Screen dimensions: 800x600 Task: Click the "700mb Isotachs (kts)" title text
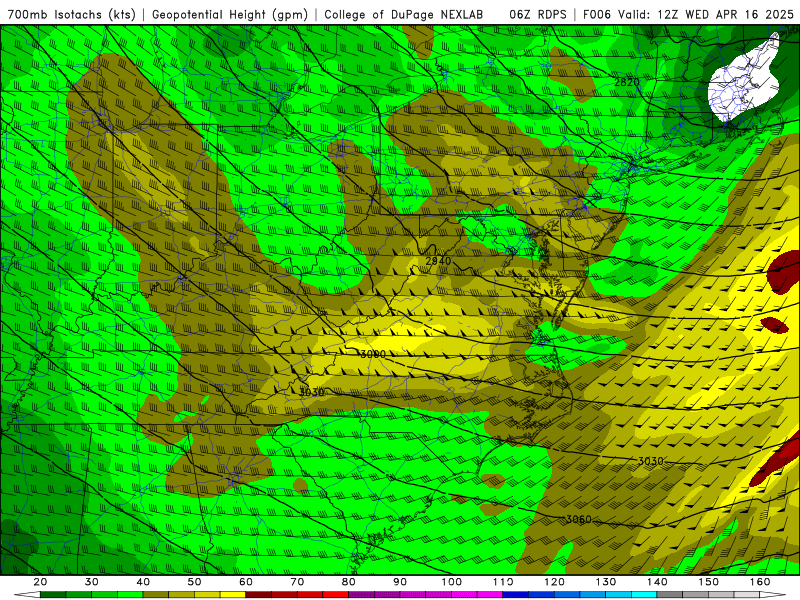click(x=71, y=14)
